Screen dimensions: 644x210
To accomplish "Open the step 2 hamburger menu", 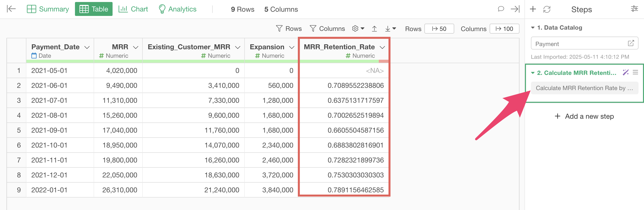I will click(x=635, y=72).
